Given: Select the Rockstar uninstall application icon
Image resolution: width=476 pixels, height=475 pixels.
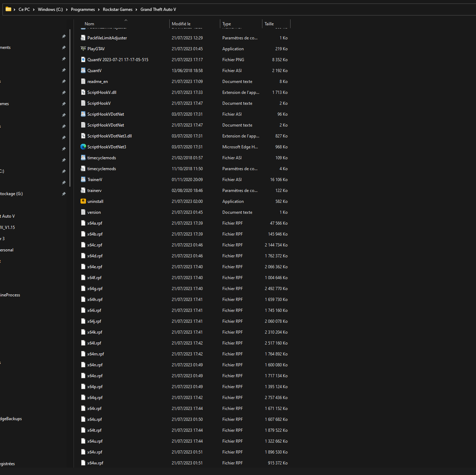Looking at the screenshot, I should (83, 201).
